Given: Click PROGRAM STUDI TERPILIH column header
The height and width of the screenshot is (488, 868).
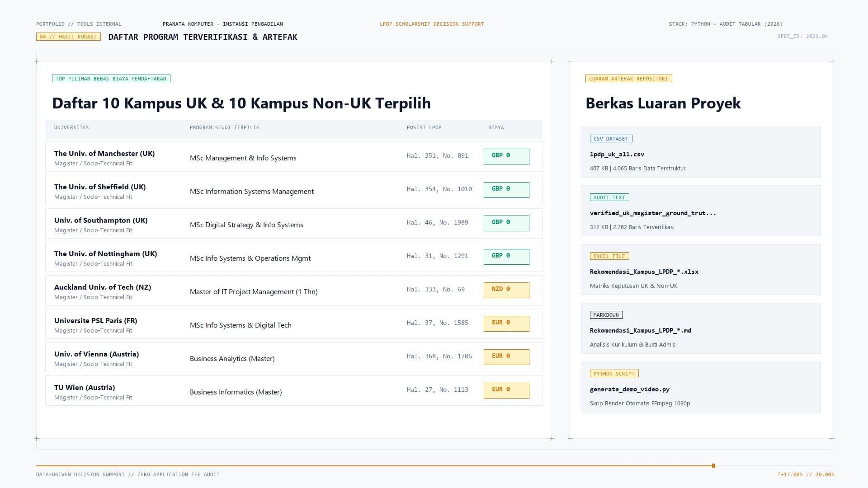Looking at the screenshot, I should pyautogui.click(x=225, y=127).
